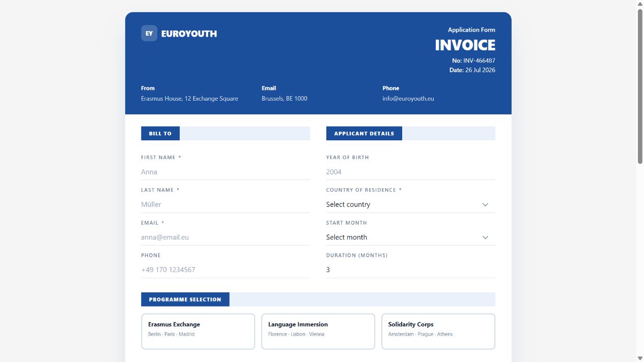Screen dimensions: 644x362
Task: Click the INVOICE heading
Action: (x=465, y=45)
